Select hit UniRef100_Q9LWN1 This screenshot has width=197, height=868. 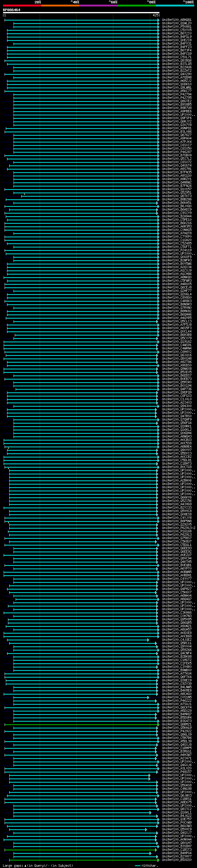point(176,88)
